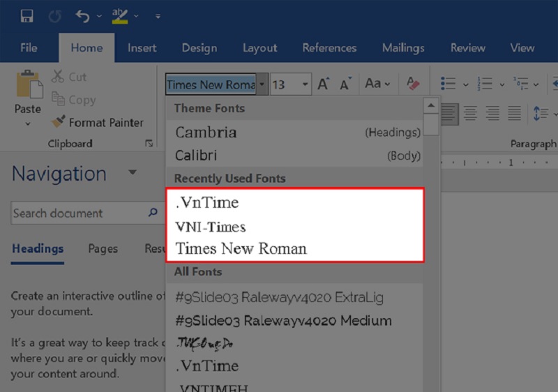Switch to the Insert tab

[x=142, y=47]
